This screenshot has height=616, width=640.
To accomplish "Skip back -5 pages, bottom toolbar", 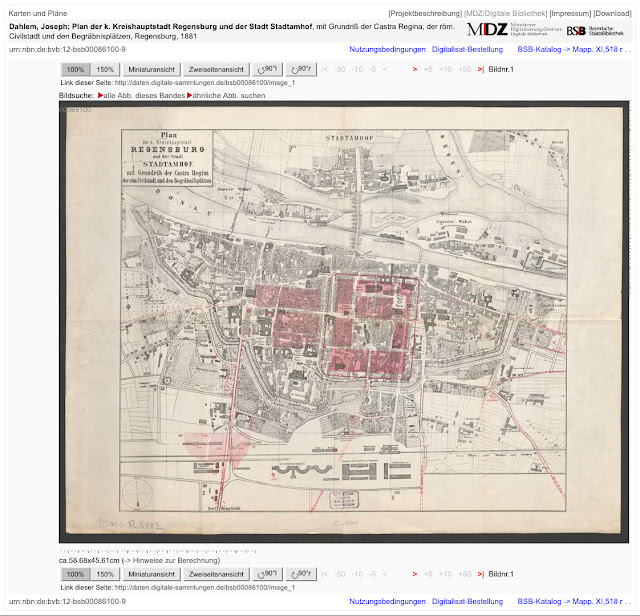I will [372, 574].
